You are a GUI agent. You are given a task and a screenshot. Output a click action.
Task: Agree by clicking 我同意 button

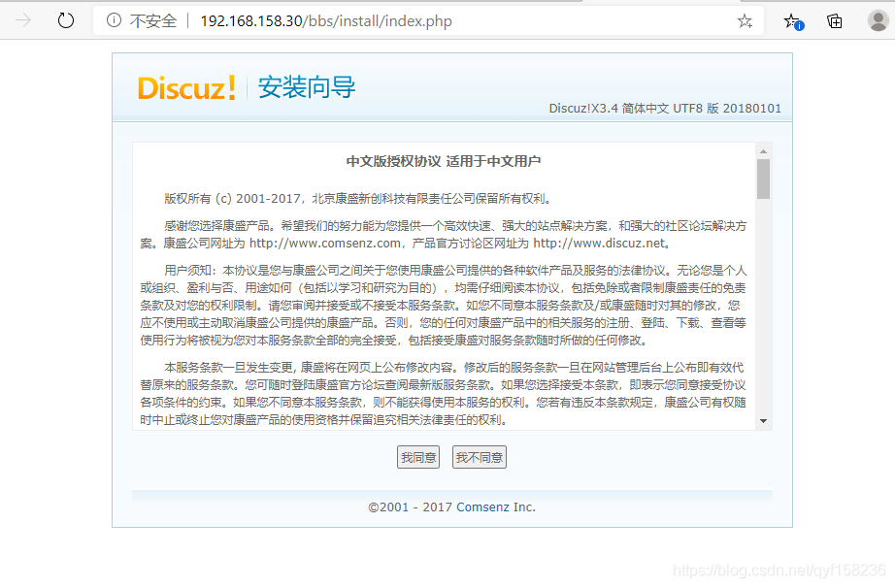pos(418,457)
